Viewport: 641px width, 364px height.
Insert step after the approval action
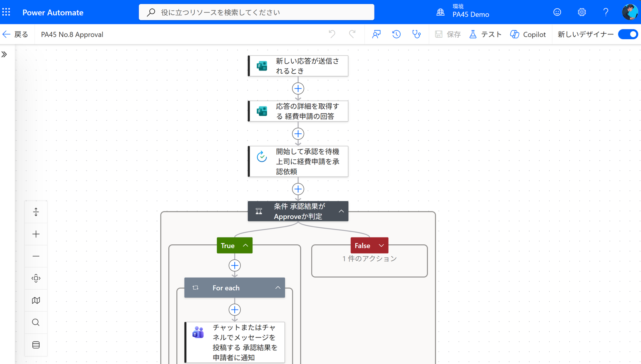298,189
